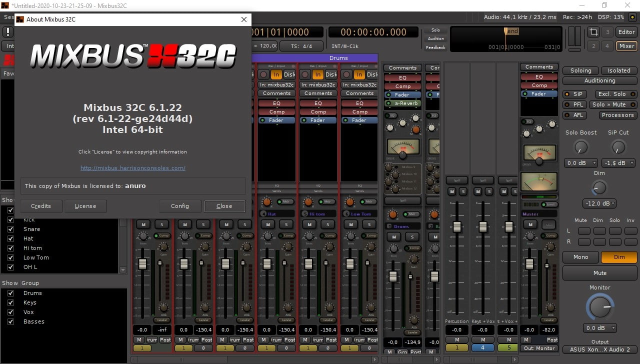Image resolution: width=640 pixels, height=364 pixels.
Task: Open the Hat channel's In: mixbus32c selector
Action: [276, 85]
